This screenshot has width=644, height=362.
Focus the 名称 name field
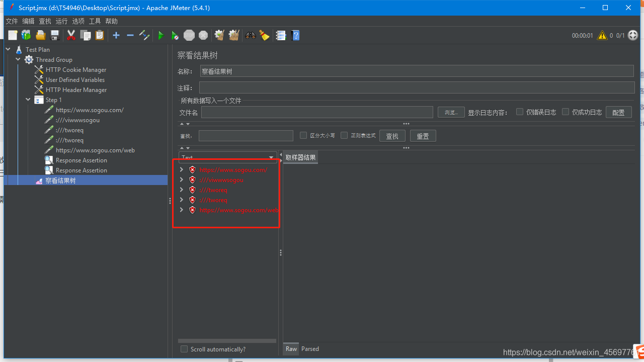tap(417, 71)
